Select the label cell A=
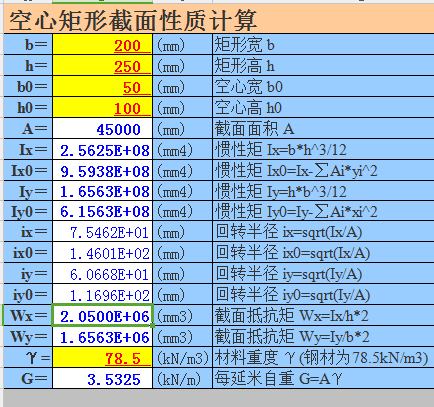The width and height of the screenshot is (434, 407). pos(28,128)
